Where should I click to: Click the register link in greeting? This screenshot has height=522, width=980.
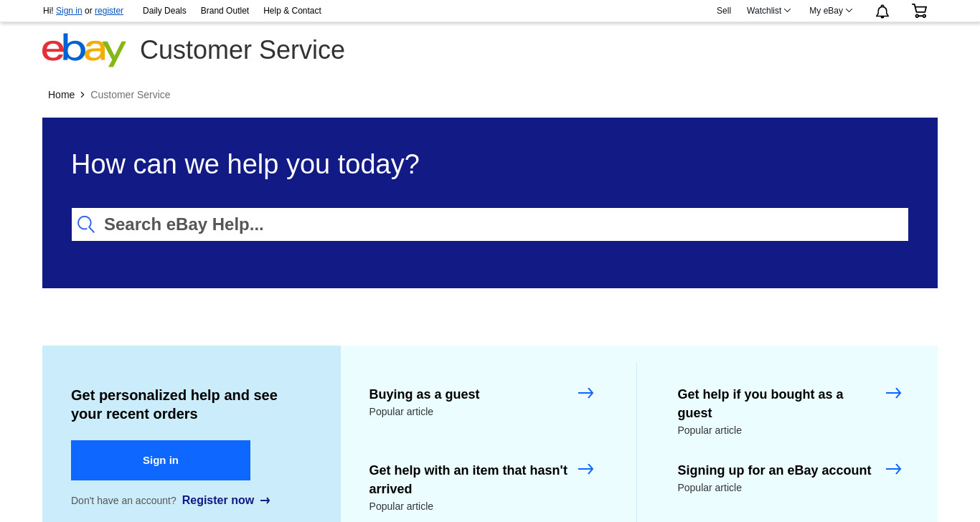[109, 11]
